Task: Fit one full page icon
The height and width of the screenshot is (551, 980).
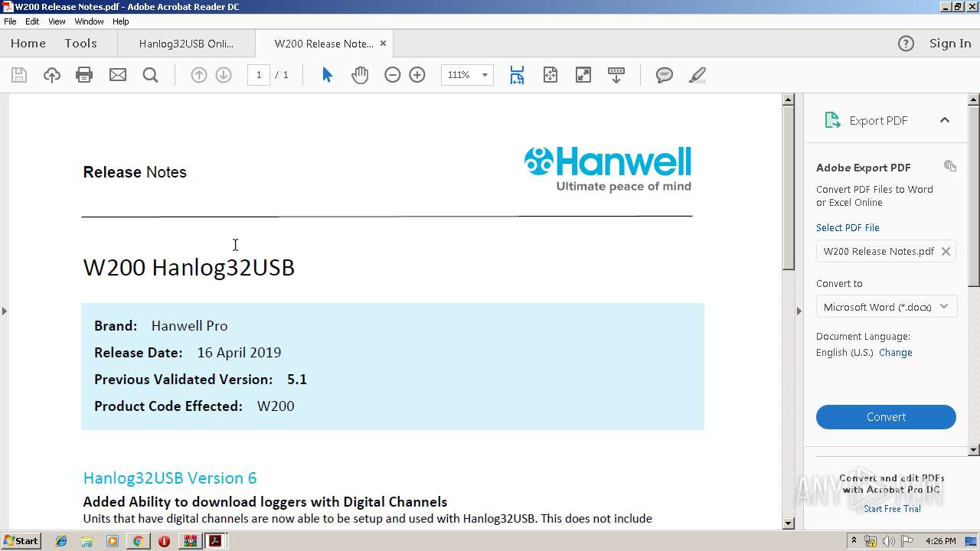Action: 550,75
